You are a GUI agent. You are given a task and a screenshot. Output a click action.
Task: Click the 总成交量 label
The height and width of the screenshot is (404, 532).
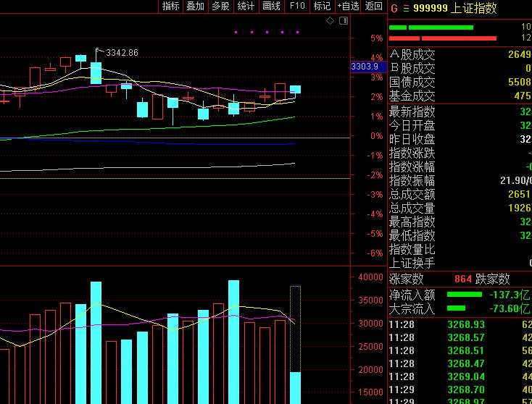(412, 208)
